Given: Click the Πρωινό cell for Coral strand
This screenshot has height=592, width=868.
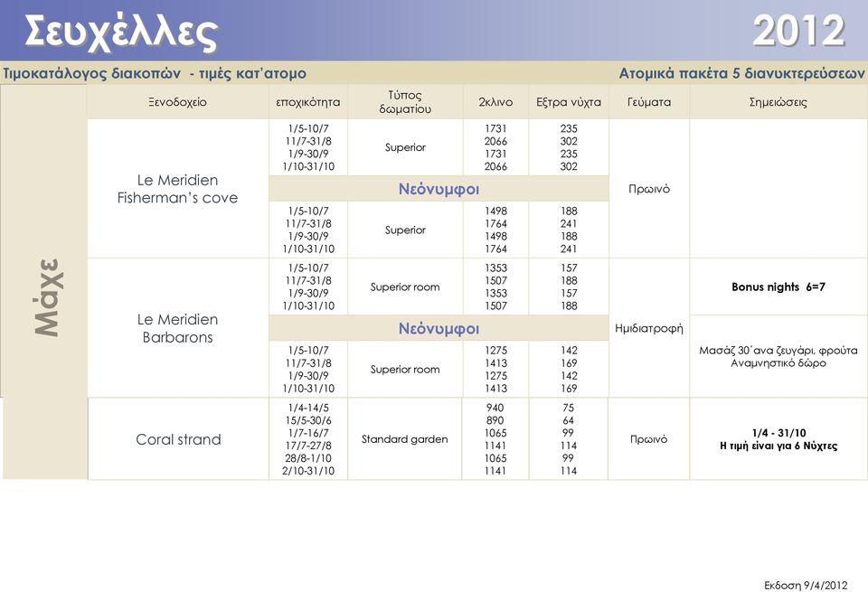Looking at the screenshot, I should (x=649, y=438).
